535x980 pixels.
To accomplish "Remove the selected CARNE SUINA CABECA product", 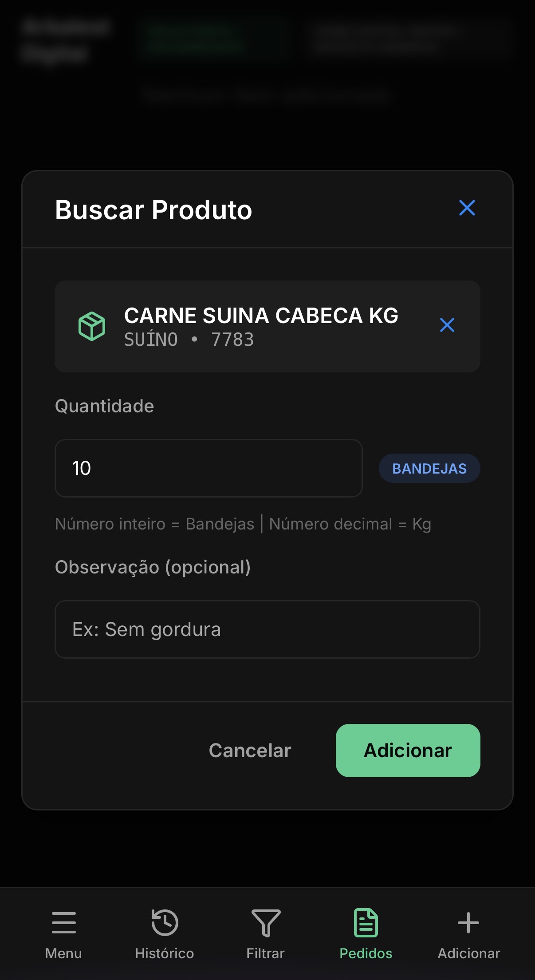I will click(x=447, y=325).
